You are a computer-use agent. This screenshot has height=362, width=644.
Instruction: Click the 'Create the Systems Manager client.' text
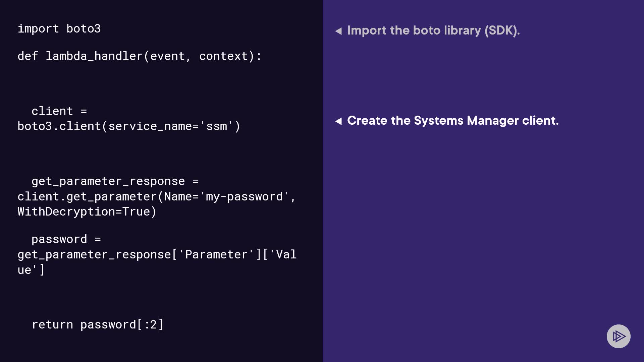tap(452, 121)
